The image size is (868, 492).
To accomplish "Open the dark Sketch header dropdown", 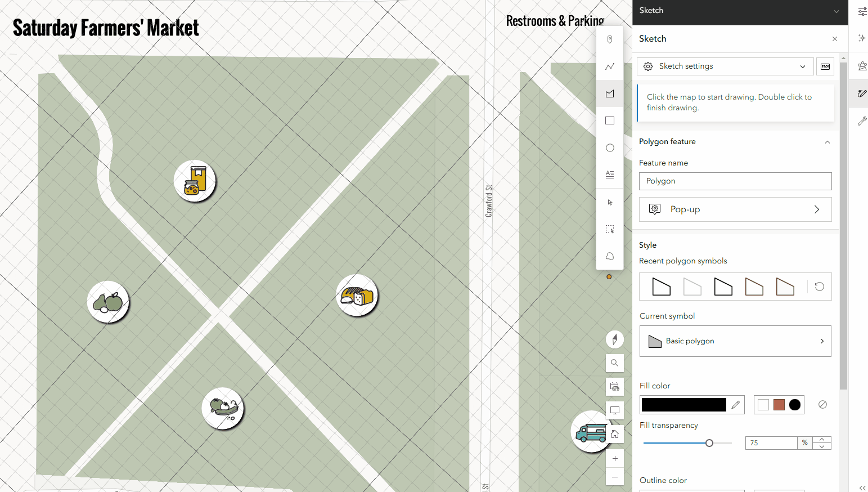I will point(836,11).
